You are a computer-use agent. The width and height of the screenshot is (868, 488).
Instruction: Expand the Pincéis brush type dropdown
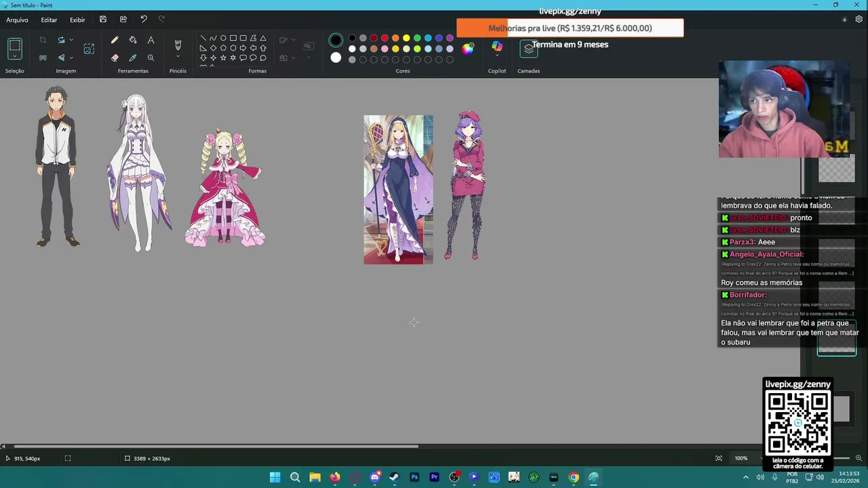pos(178,57)
